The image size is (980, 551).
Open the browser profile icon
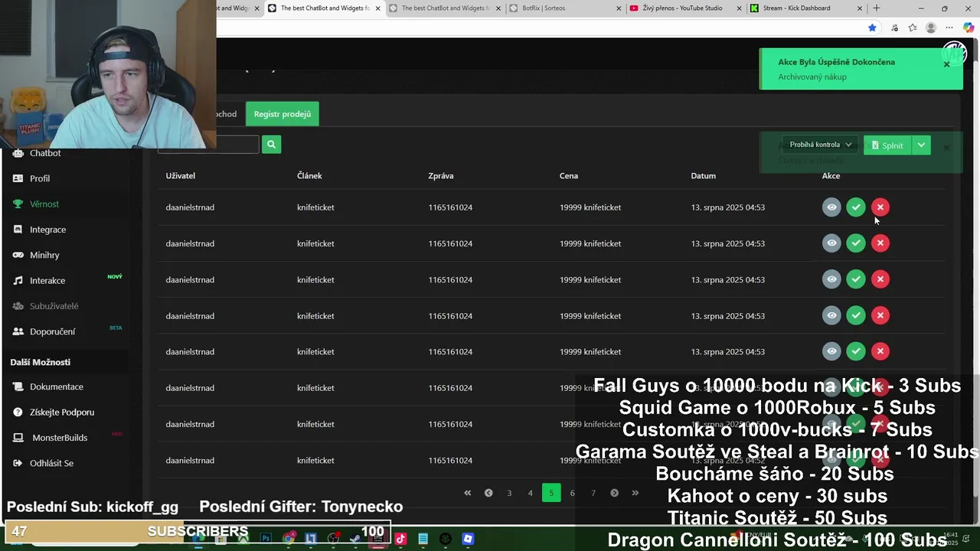coord(931,28)
